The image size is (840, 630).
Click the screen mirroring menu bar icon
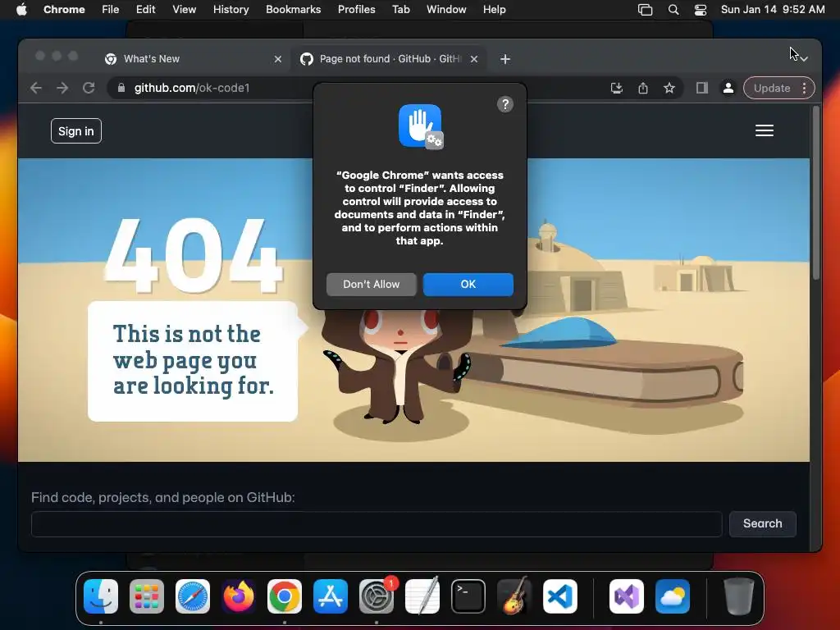pyautogui.click(x=645, y=10)
